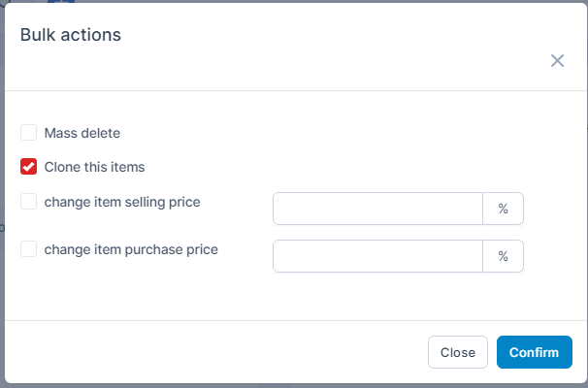
Task: Tick the change item selling price checkbox
Action: pyautogui.click(x=29, y=202)
